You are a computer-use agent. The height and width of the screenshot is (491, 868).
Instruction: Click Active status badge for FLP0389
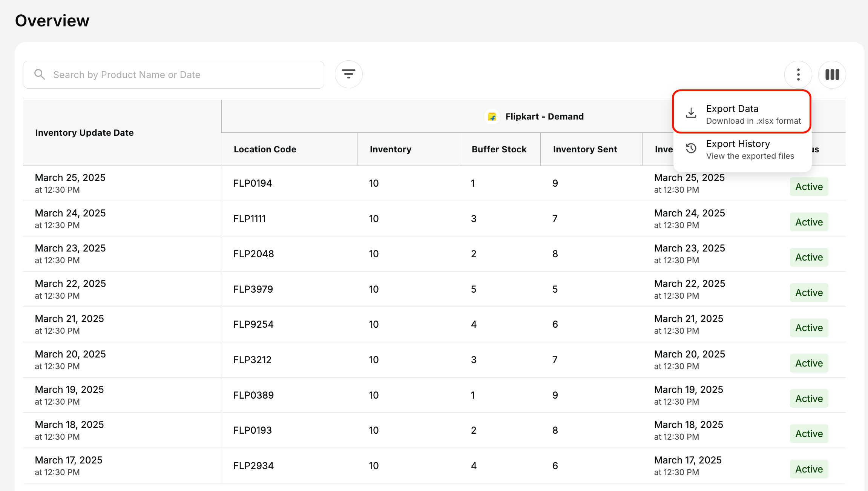[x=809, y=399]
